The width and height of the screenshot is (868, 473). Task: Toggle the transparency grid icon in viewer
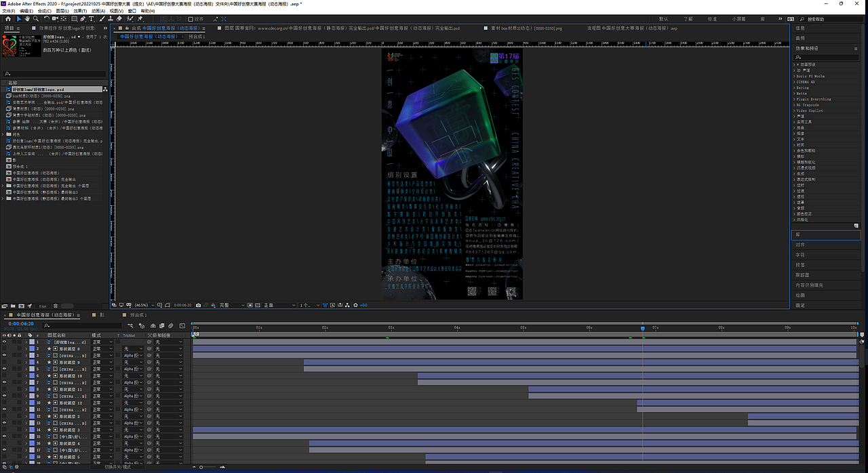[258, 306]
